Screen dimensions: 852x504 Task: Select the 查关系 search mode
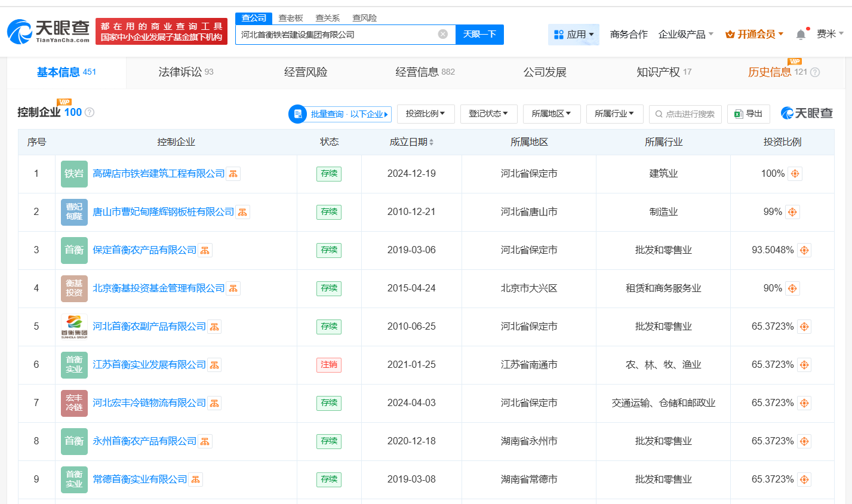pyautogui.click(x=328, y=18)
